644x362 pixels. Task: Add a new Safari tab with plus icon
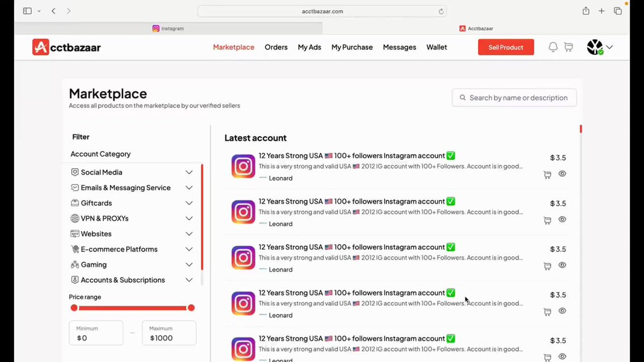click(602, 11)
